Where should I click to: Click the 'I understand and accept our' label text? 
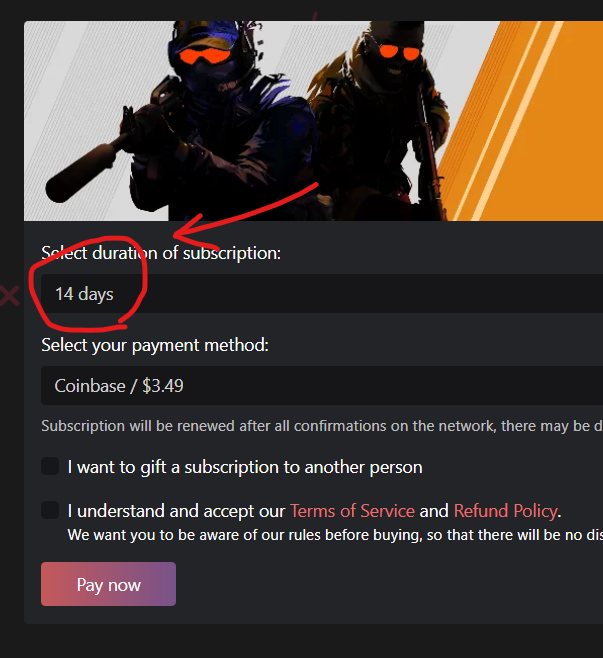pyautogui.click(x=176, y=511)
